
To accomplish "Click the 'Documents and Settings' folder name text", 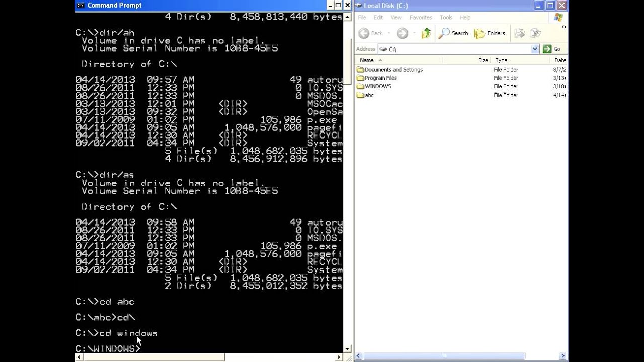I will (x=393, y=70).
